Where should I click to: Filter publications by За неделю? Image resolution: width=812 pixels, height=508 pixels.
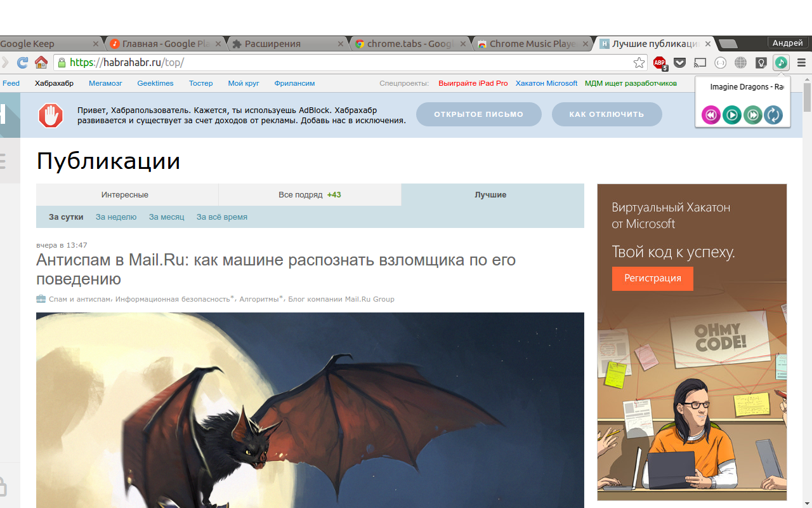click(116, 217)
